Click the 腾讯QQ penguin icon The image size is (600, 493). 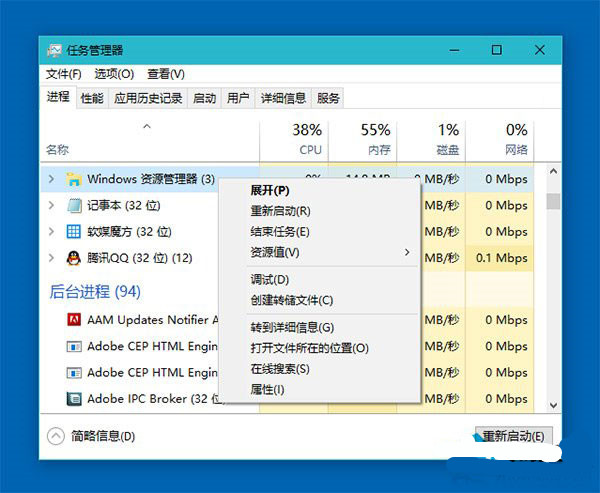coord(73,258)
